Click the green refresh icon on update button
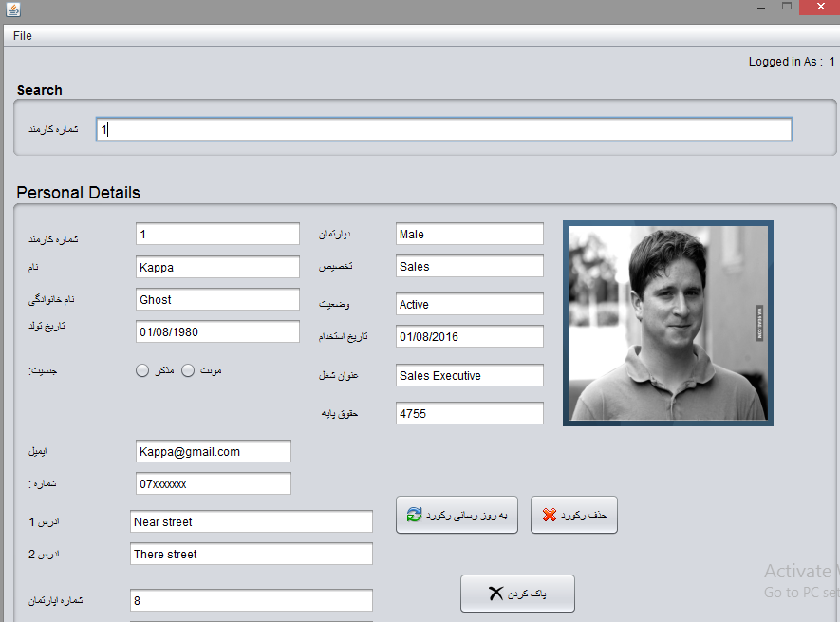Screen dimensions: 840x622 click(414, 515)
